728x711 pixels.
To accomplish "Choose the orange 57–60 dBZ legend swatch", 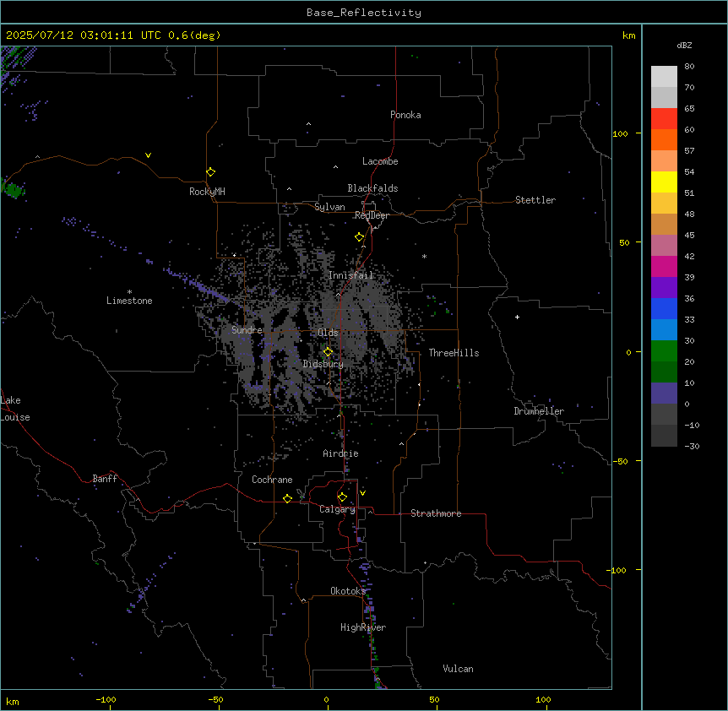I will tap(664, 139).
